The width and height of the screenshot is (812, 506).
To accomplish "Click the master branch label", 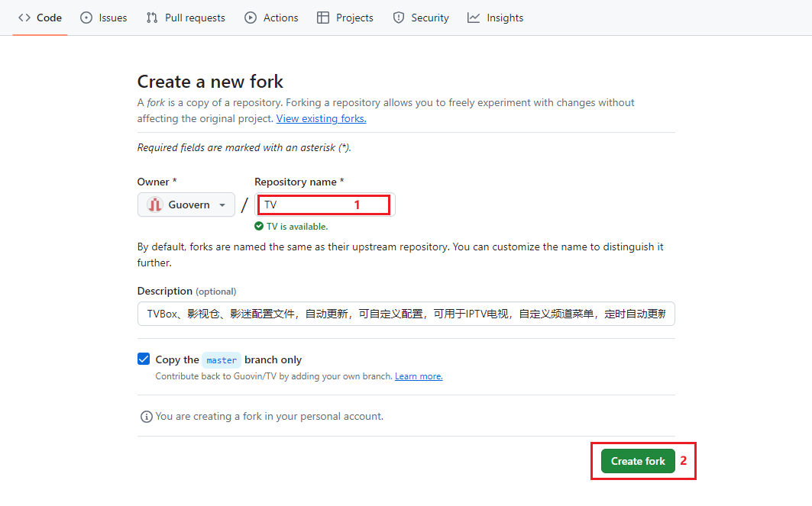I will [222, 360].
